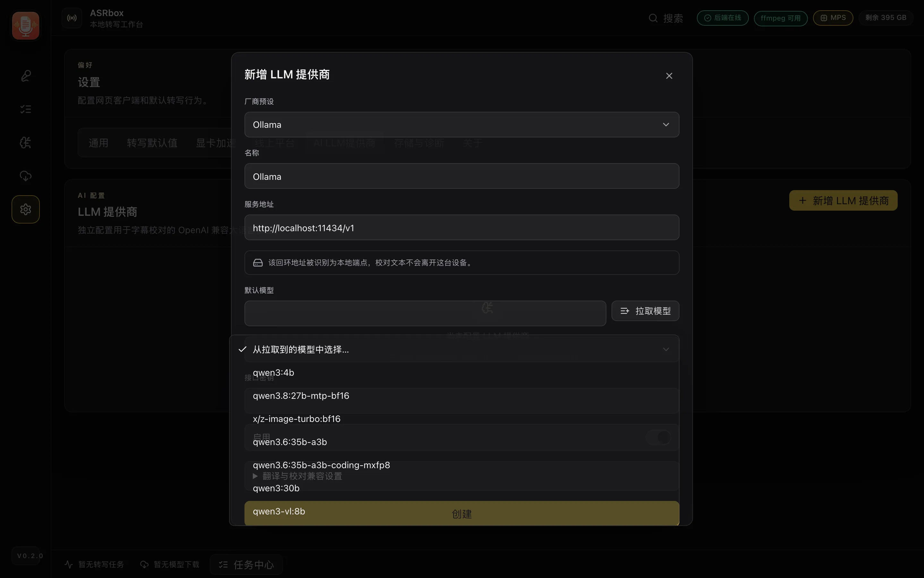Image resolution: width=924 pixels, height=578 pixels.
Task: Choose qwen3:4b from model list
Action: pos(454,373)
